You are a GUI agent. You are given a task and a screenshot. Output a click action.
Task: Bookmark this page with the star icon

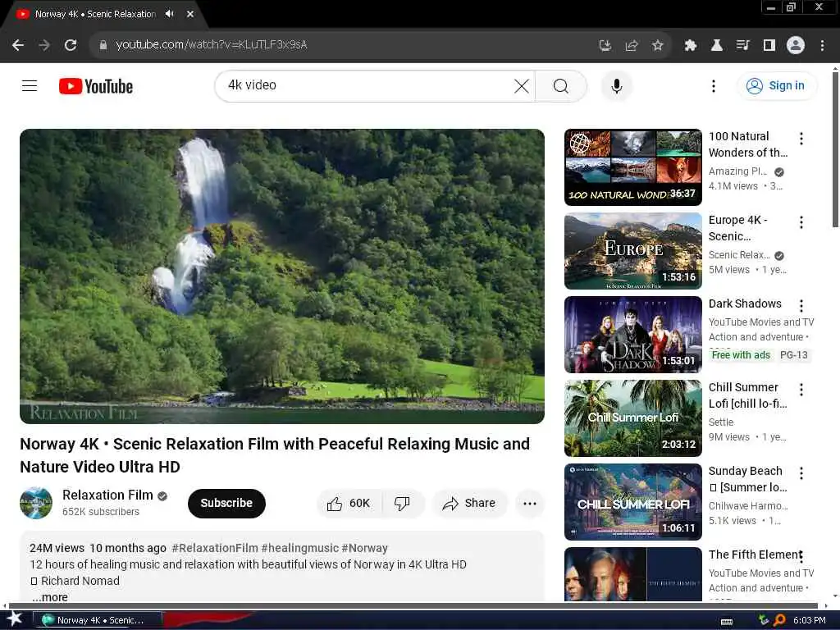click(657, 46)
